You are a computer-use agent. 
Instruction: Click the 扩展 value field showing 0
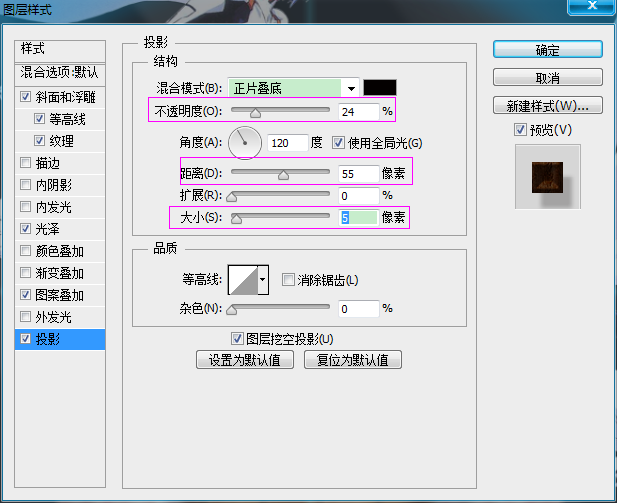(358, 196)
